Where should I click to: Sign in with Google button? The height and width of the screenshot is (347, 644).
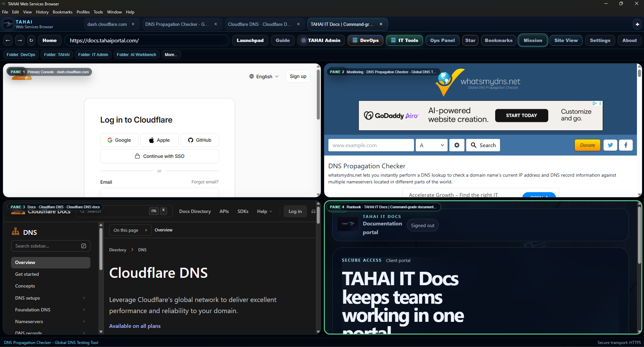(x=119, y=140)
